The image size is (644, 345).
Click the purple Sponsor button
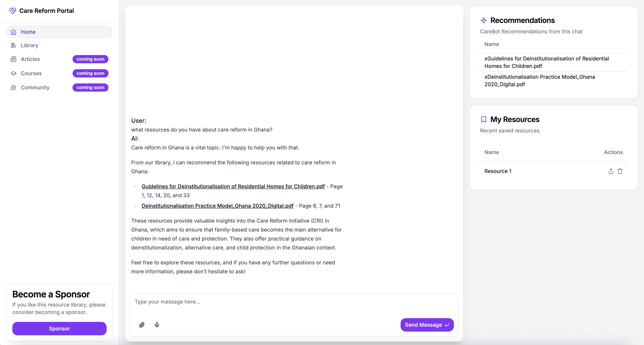[59, 329]
